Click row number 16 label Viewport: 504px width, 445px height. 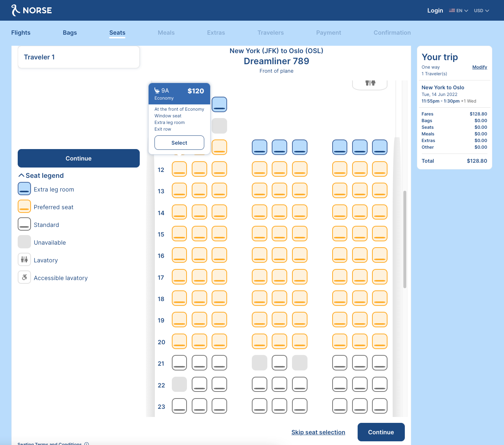161,256
